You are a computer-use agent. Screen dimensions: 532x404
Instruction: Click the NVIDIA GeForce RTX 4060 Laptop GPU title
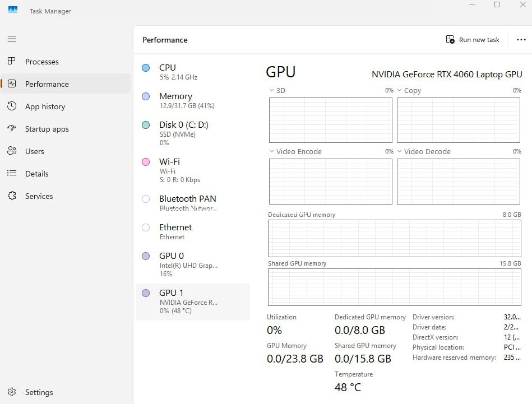coord(447,75)
